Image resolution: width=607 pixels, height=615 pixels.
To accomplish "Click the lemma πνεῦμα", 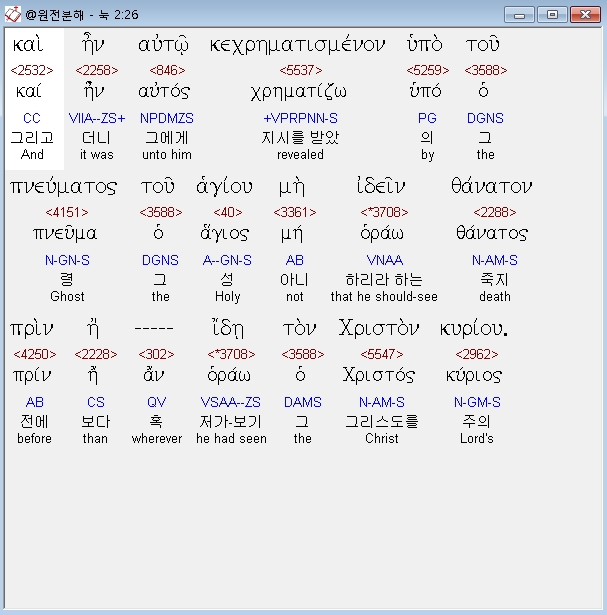I will click(x=65, y=234).
